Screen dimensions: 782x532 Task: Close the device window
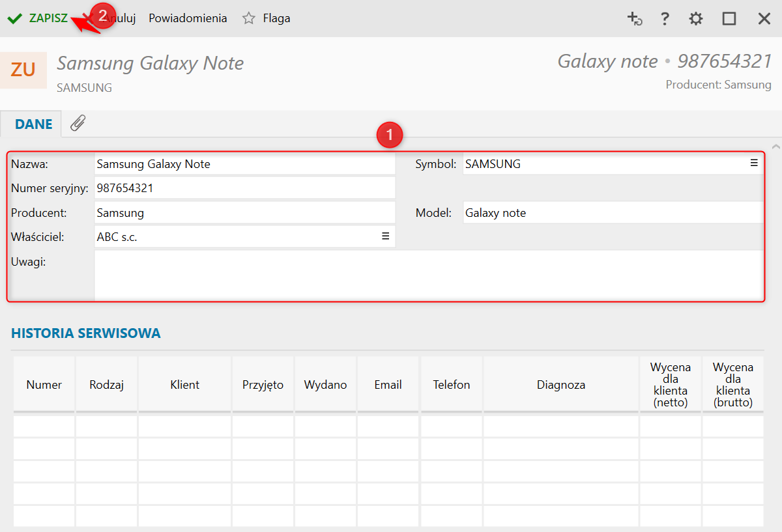(764, 19)
